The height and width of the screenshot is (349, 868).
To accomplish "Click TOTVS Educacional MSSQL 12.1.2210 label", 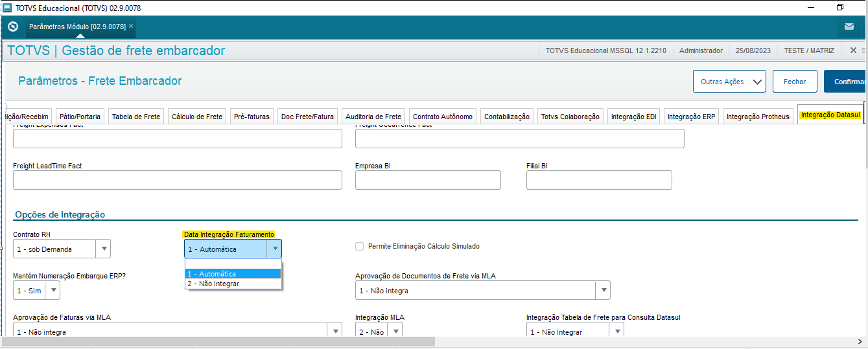I will tap(605, 51).
